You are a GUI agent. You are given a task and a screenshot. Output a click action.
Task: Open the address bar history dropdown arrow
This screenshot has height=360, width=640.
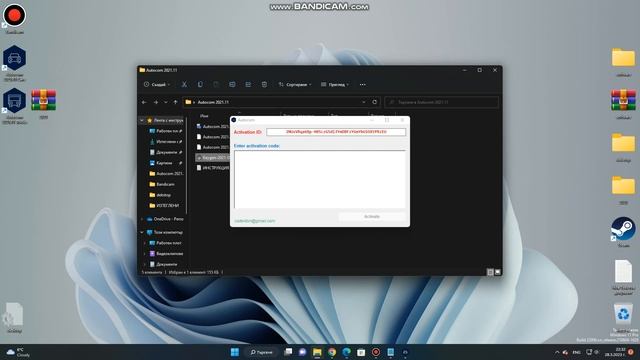[x=363, y=102]
